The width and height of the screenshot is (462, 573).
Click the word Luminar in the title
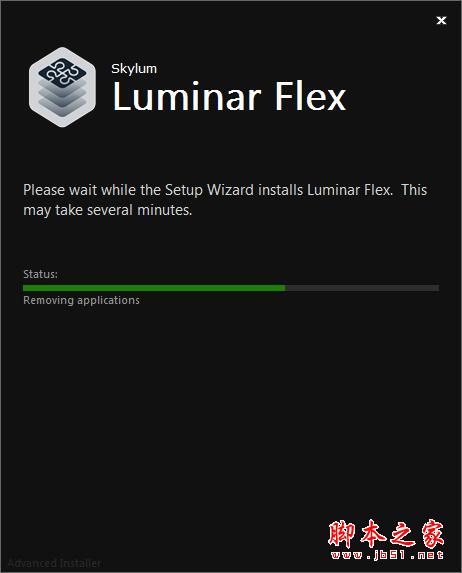click(187, 96)
